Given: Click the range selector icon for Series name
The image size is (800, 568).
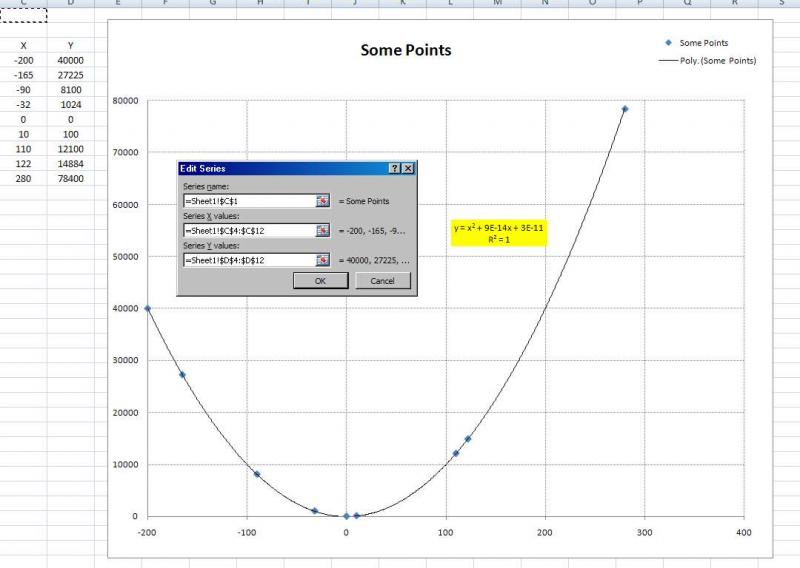Looking at the screenshot, I should pyautogui.click(x=323, y=201).
